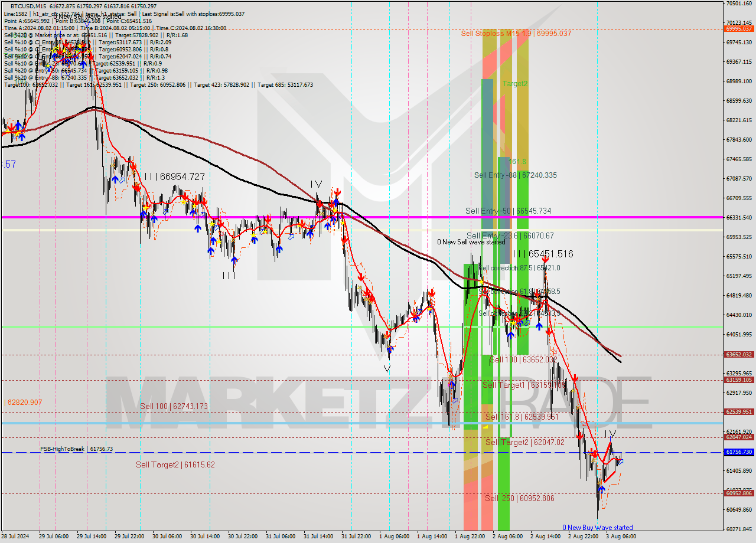The width and height of the screenshot is (756, 543).
Task: Click the 62539.951 tag on the price axis
Action: (739, 412)
